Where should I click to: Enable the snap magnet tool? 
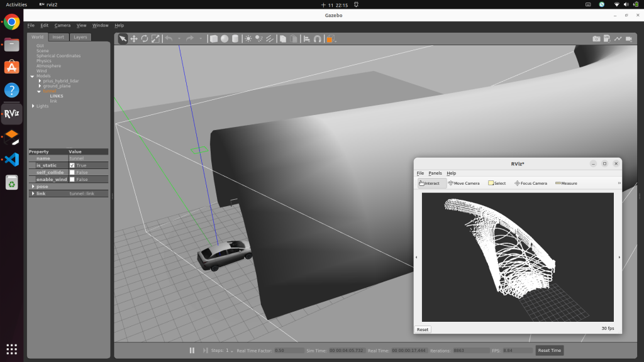click(318, 38)
